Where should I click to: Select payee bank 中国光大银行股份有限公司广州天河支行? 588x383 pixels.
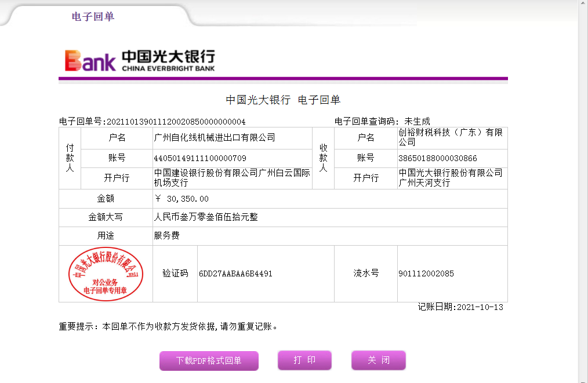click(x=451, y=178)
